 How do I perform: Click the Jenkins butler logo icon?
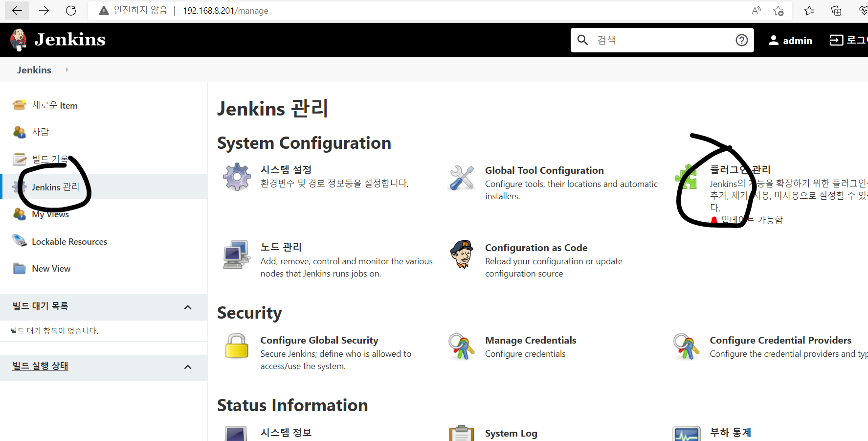pyautogui.click(x=19, y=40)
